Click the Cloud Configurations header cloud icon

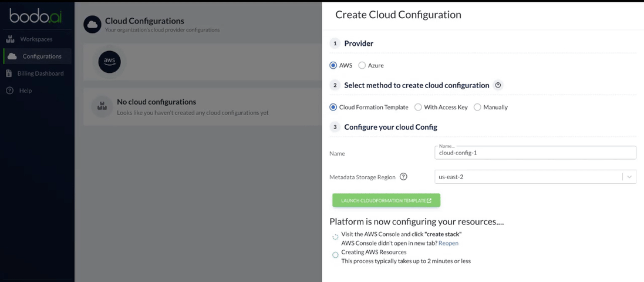pyautogui.click(x=92, y=25)
